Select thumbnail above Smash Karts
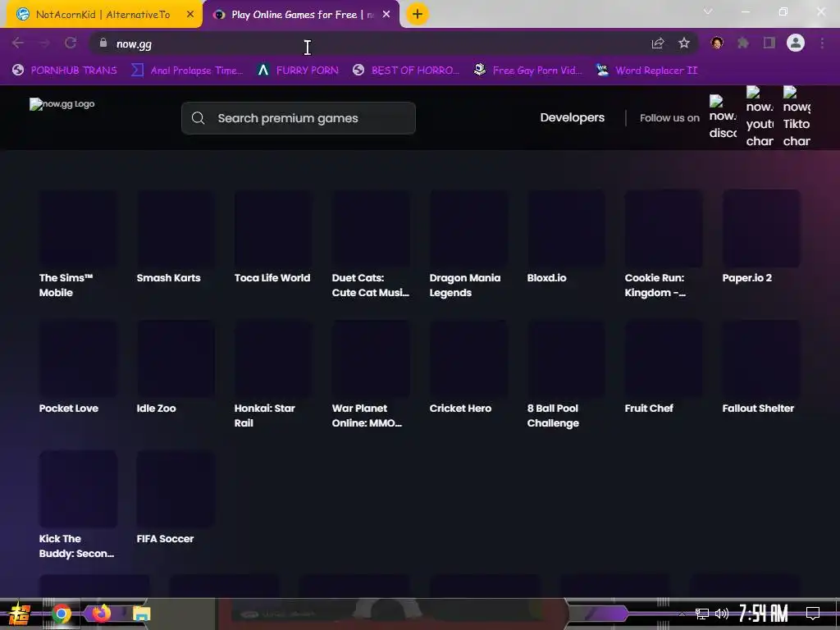This screenshot has height=630, width=840. click(x=176, y=228)
